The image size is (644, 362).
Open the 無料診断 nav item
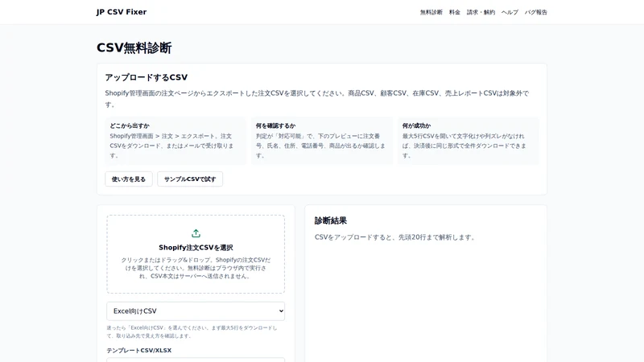click(431, 12)
